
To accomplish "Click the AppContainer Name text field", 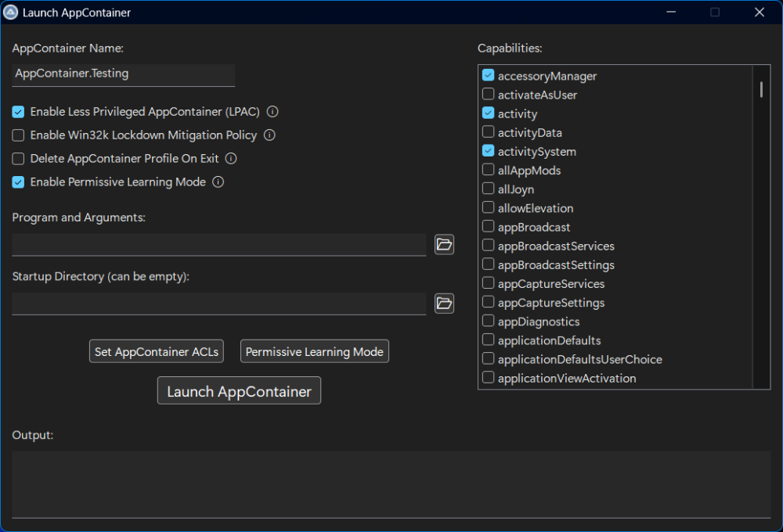I will pos(124,74).
